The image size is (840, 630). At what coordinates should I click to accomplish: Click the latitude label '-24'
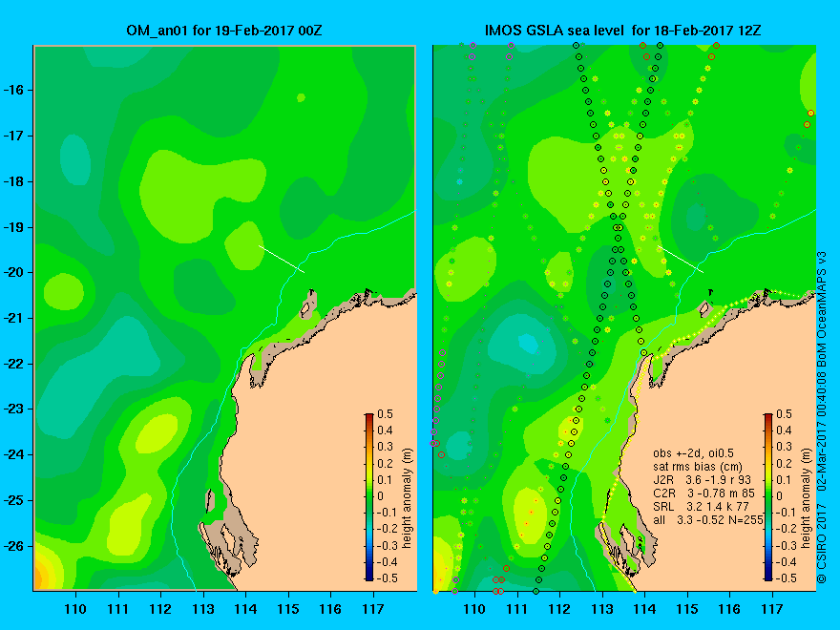pyautogui.click(x=11, y=454)
